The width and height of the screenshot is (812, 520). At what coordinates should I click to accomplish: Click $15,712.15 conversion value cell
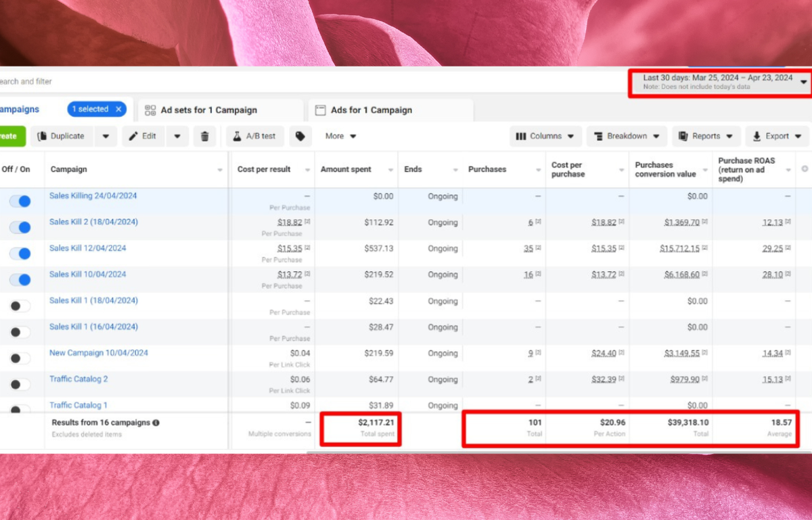click(x=680, y=249)
